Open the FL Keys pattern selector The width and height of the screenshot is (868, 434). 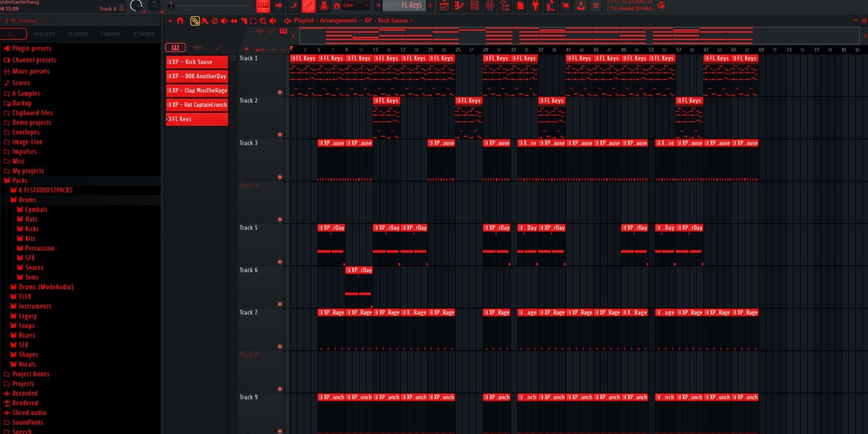(x=404, y=6)
